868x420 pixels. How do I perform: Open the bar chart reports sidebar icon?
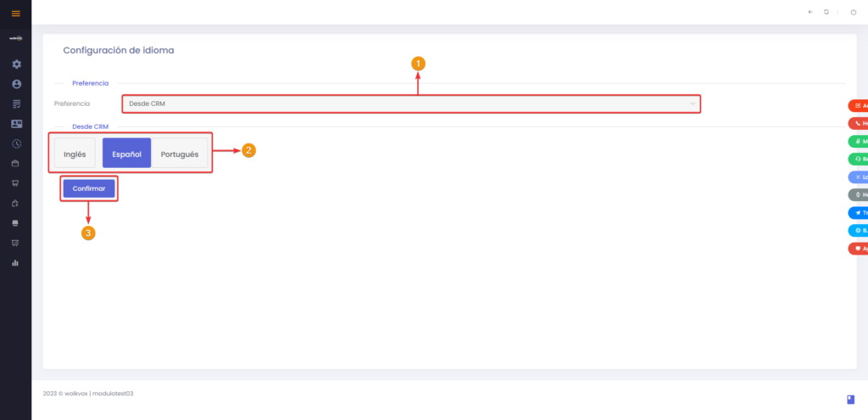click(x=15, y=263)
